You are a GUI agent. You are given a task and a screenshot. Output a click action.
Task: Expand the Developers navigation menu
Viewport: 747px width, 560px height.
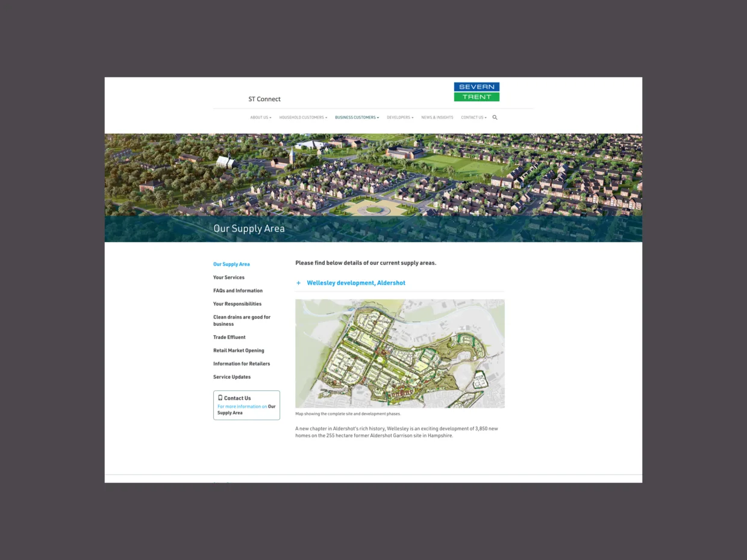tap(400, 117)
